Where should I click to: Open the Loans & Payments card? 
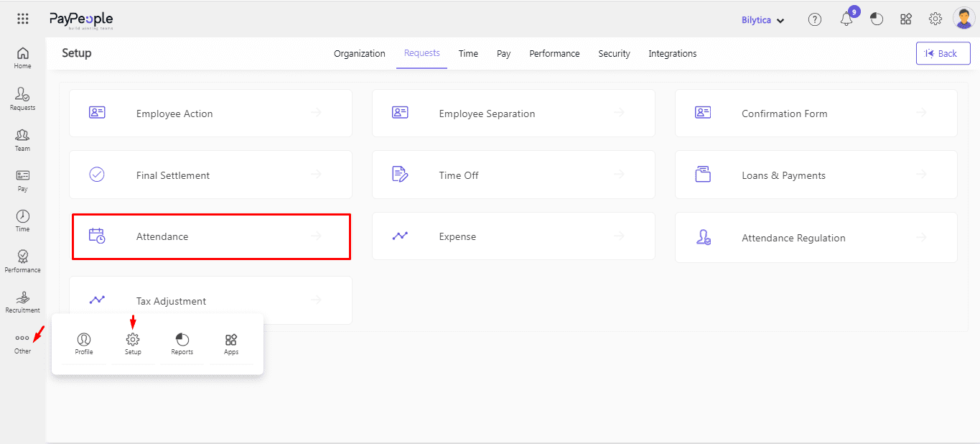(816, 175)
